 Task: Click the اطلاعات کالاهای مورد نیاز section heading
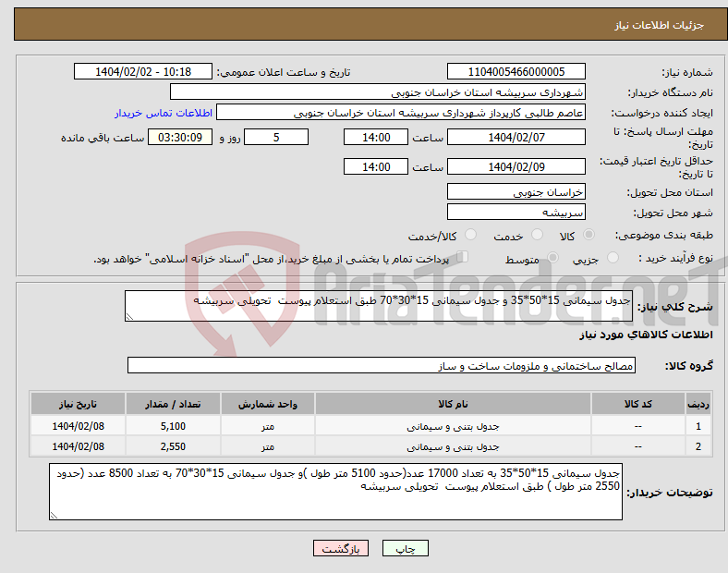click(x=646, y=335)
